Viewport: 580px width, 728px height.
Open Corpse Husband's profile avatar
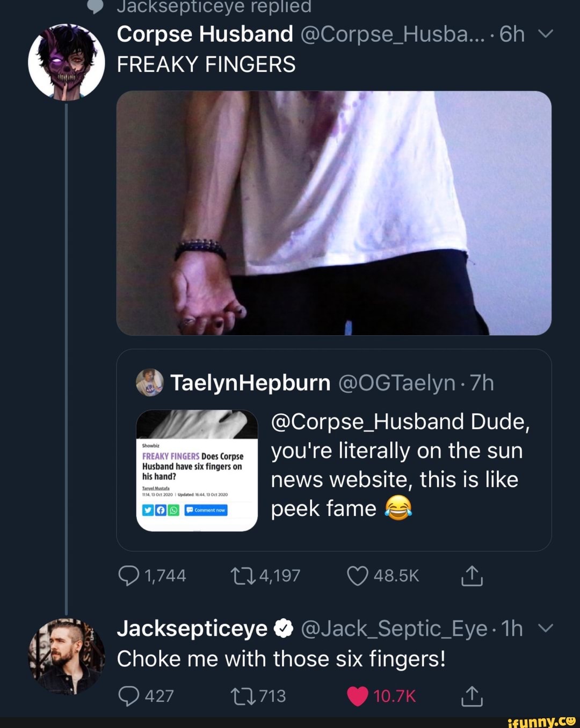pyautogui.click(x=66, y=62)
